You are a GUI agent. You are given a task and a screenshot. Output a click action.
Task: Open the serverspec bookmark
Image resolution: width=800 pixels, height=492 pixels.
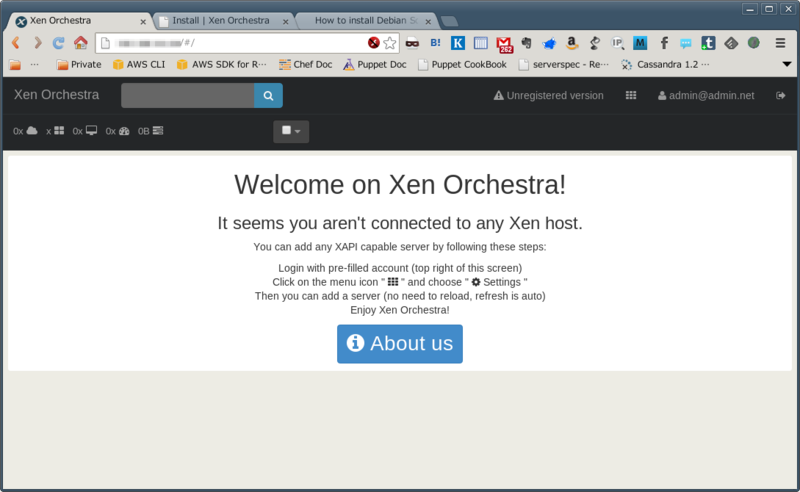563,64
